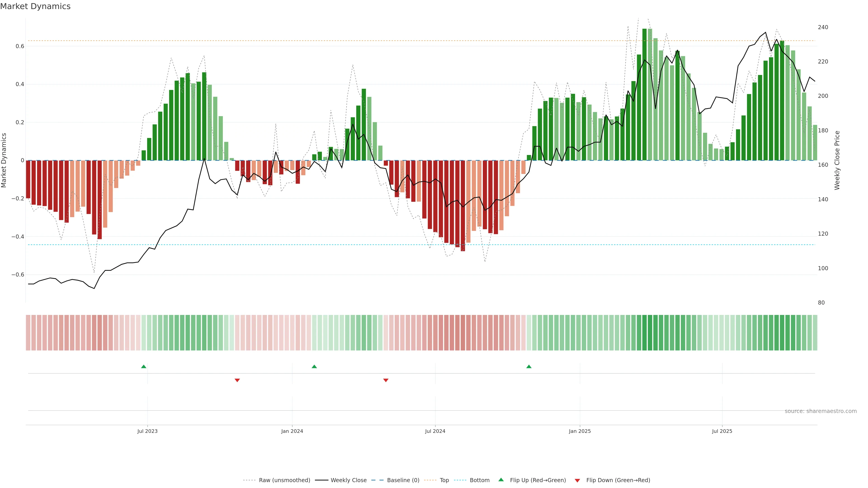Click Flip Down legend triangle icon

577,480
